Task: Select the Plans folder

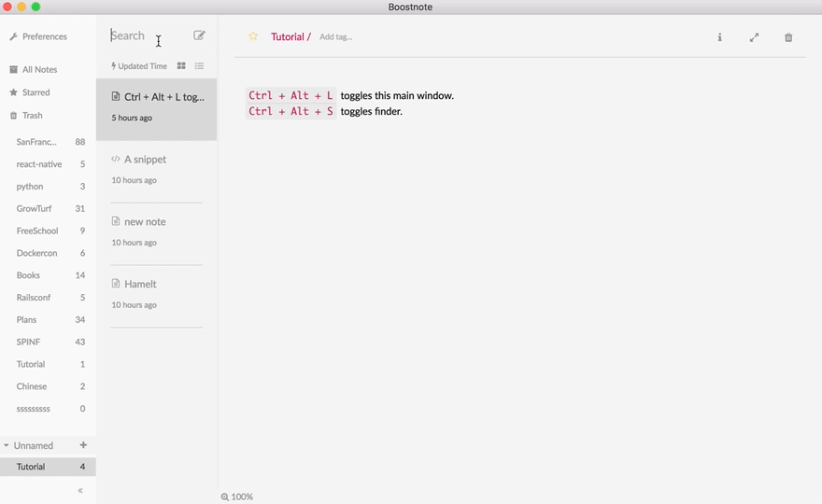Action: pyautogui.click(x=48, y=319)
